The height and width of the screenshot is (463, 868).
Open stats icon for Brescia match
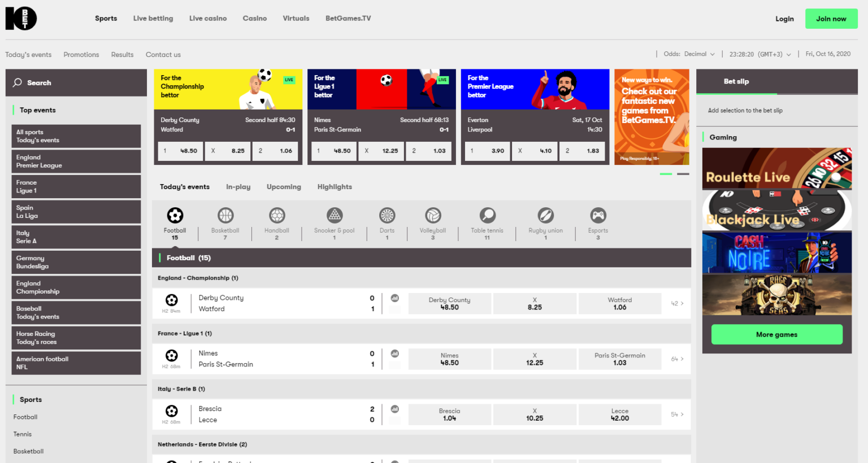(395, 409)
